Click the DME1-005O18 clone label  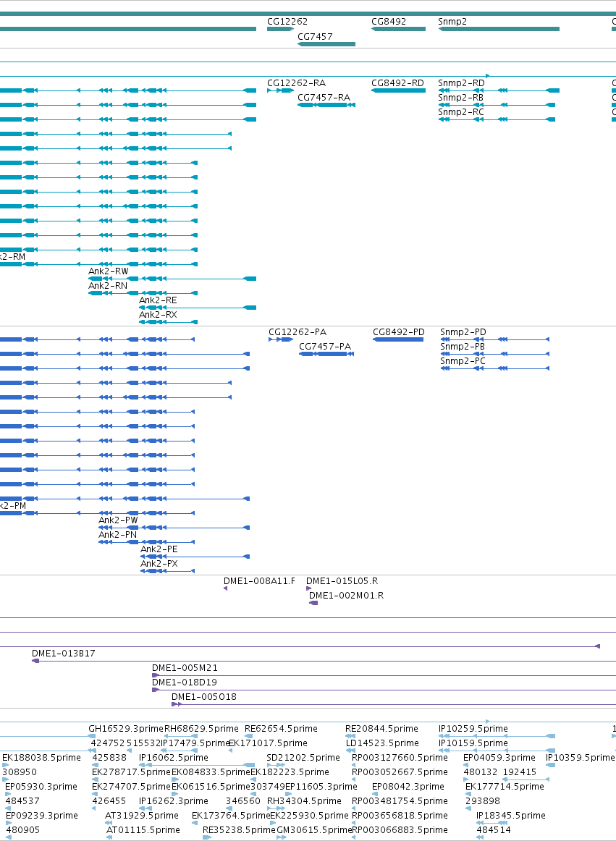tap(204, 697)
